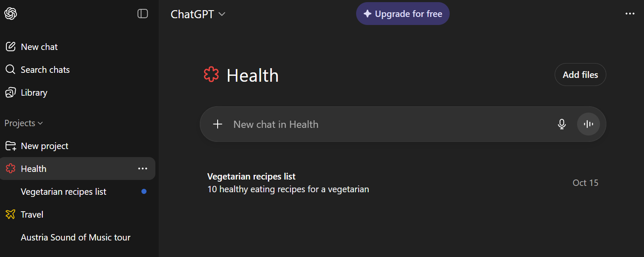
Task: Click the New project folder icon
Action: pos(11,146)
